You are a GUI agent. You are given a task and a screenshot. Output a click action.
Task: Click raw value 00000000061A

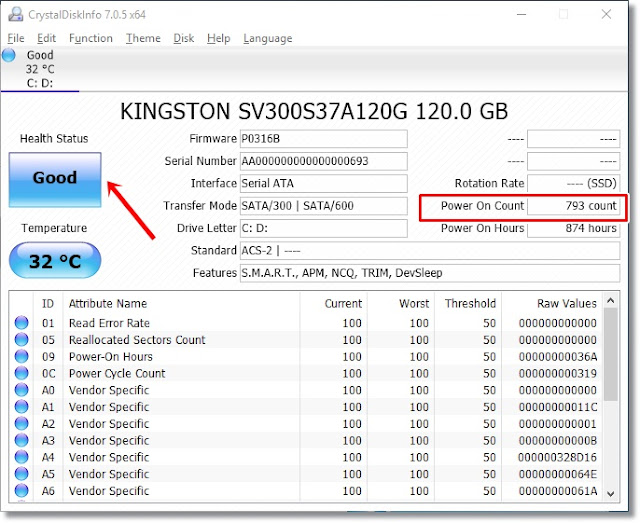point(558,490)
